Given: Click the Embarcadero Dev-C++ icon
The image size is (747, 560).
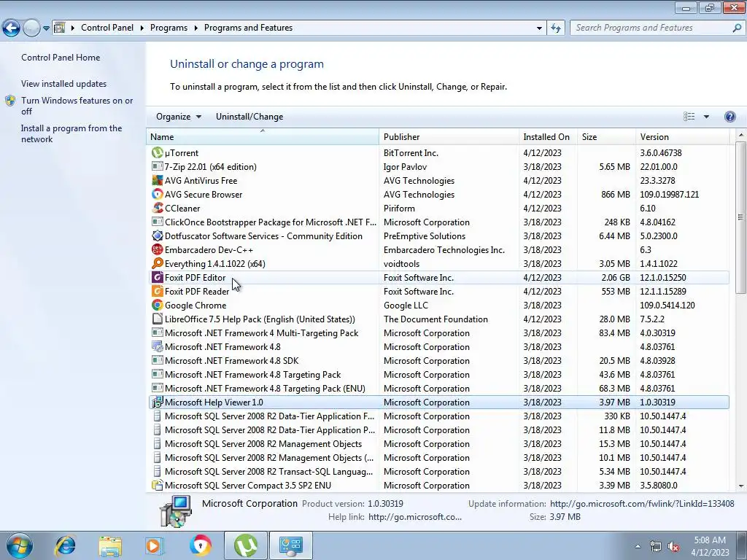Looking at the screenshot, I should (x=158, y=249).
